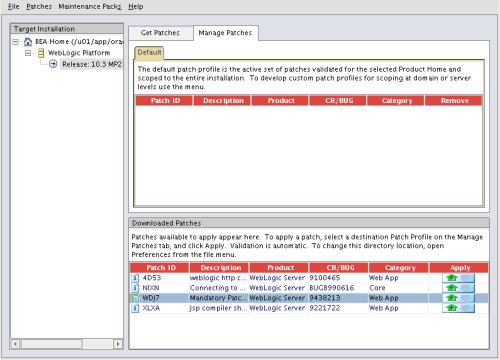Open the Help menu
The width and height of the screenshot is (500, 360).
pyautogui.click(x=136, y=6)
